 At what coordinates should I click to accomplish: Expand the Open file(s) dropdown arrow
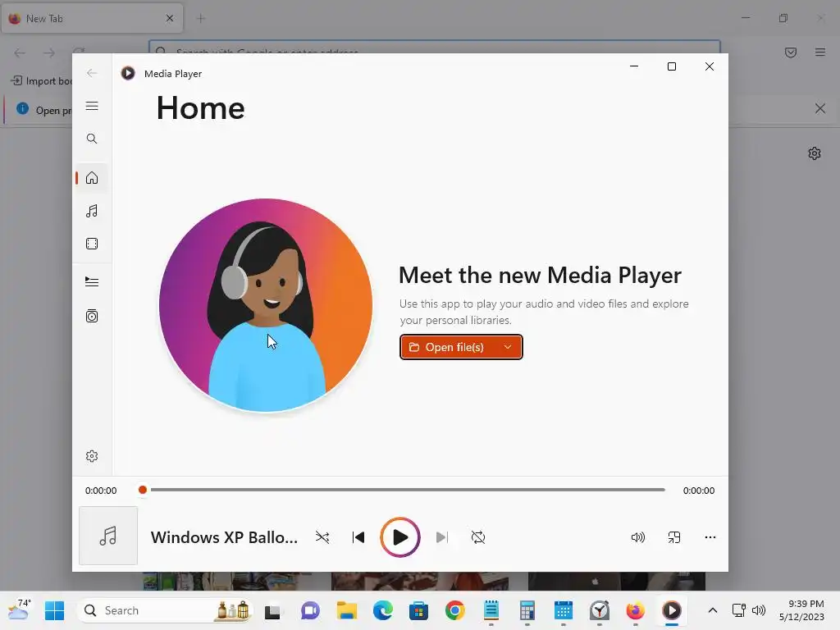point(508,347)
